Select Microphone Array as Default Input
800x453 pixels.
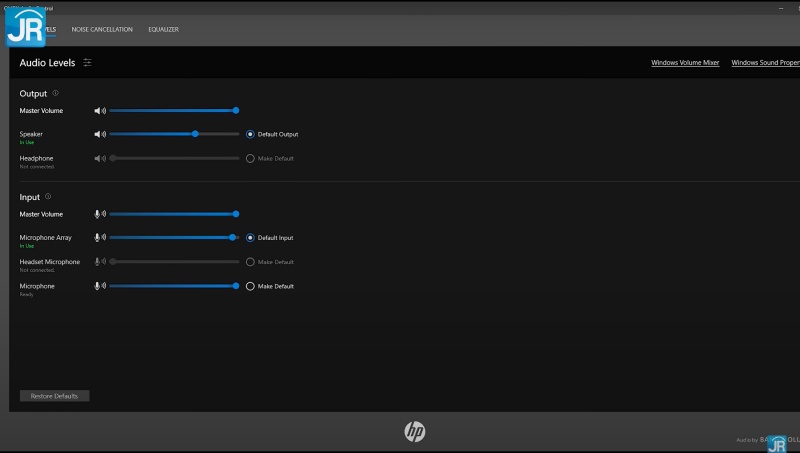pos(250,238)
